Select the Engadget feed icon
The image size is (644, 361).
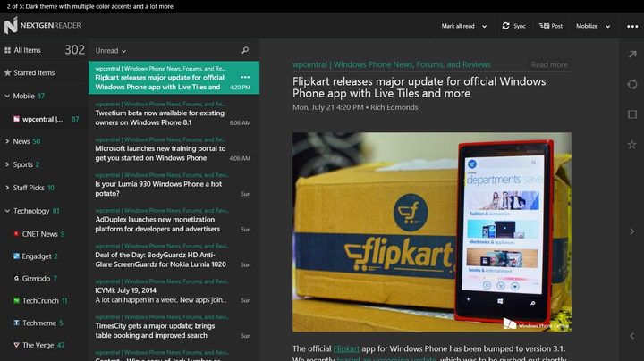coord(16,256)
